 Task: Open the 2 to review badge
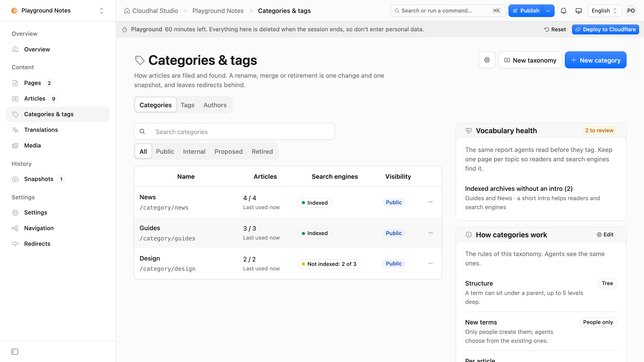[x=599, y=130]
